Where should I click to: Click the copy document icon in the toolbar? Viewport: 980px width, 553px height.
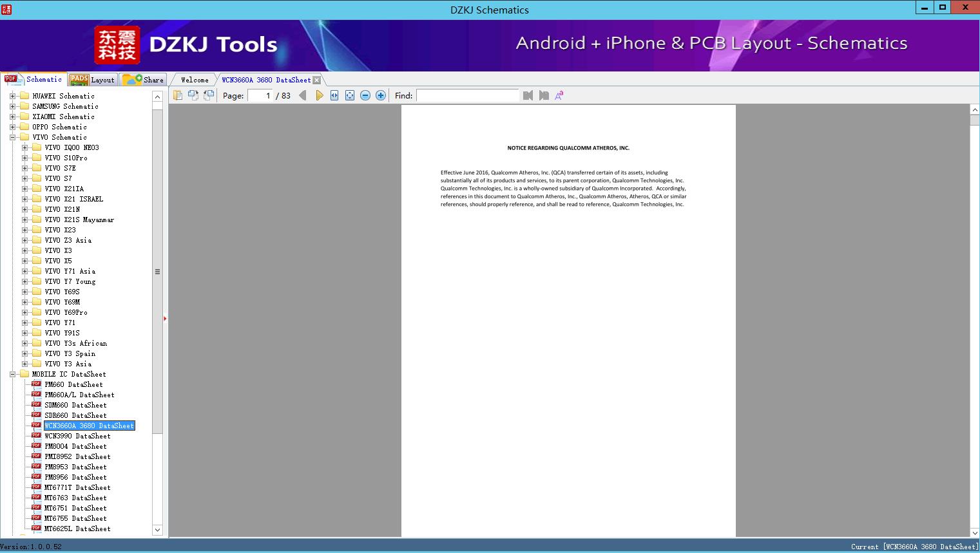tap(178, 95)
